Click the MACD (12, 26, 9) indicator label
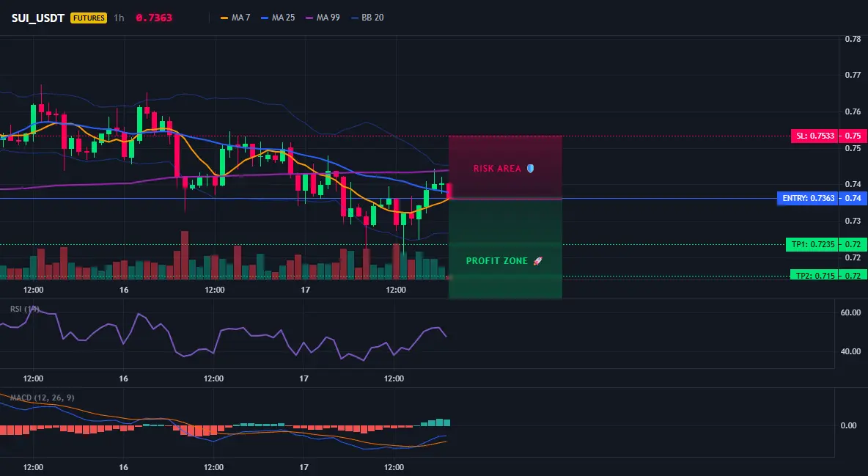The image size is (868, 476). (x=42, y=398)
